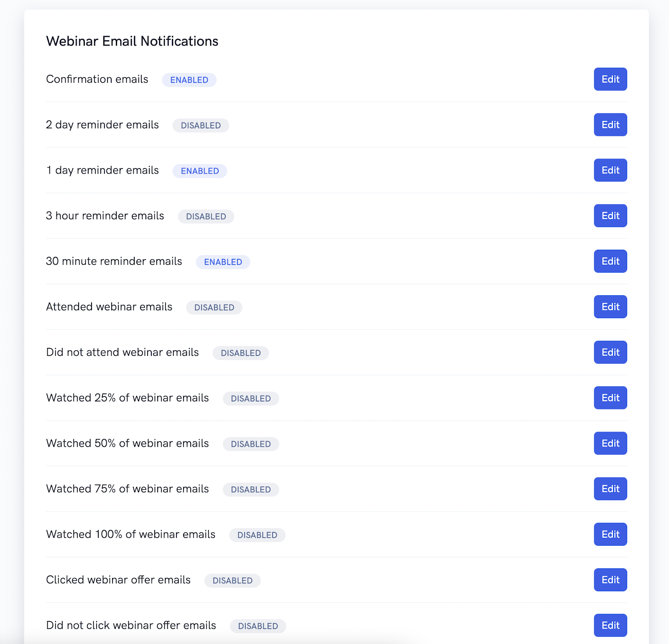Image resolution: width=669 pixels, height=644 pixels.
Task: Select Watched 50% of webinar emails label
Action: point(128,444)
